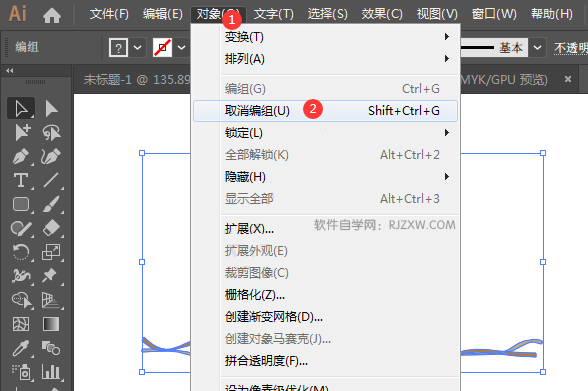This screenshot has height=391, width=588.
Task: Select the Mesh tool
Action: pos(21,324)
